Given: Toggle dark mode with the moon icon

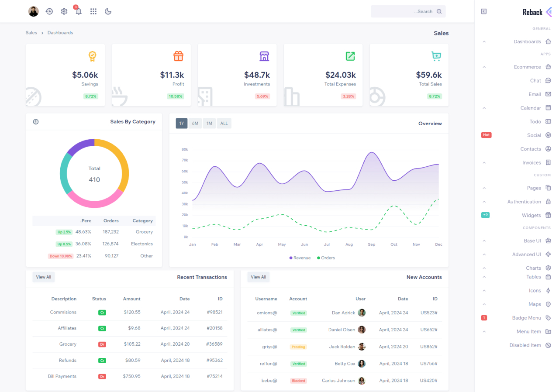Looking at the screenshot, I should pos(108,11).
